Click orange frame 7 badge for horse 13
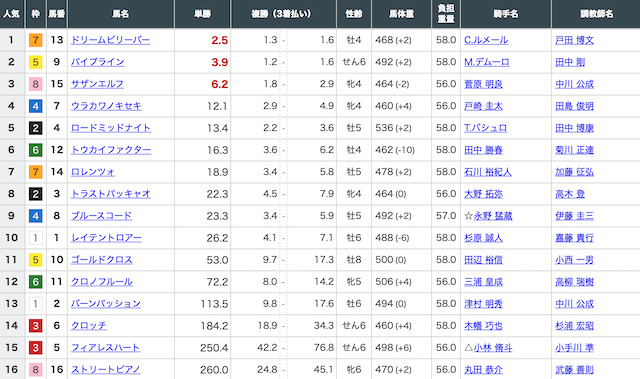 (x=36, y=40)
